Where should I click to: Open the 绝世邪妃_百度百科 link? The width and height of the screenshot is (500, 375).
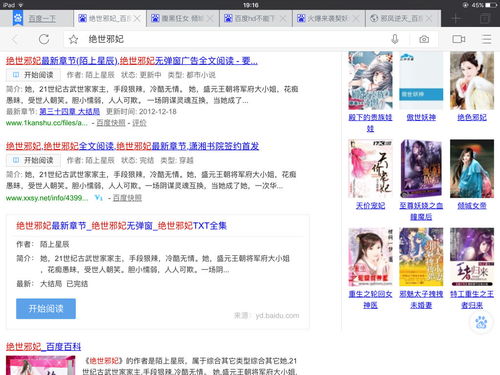43,347
